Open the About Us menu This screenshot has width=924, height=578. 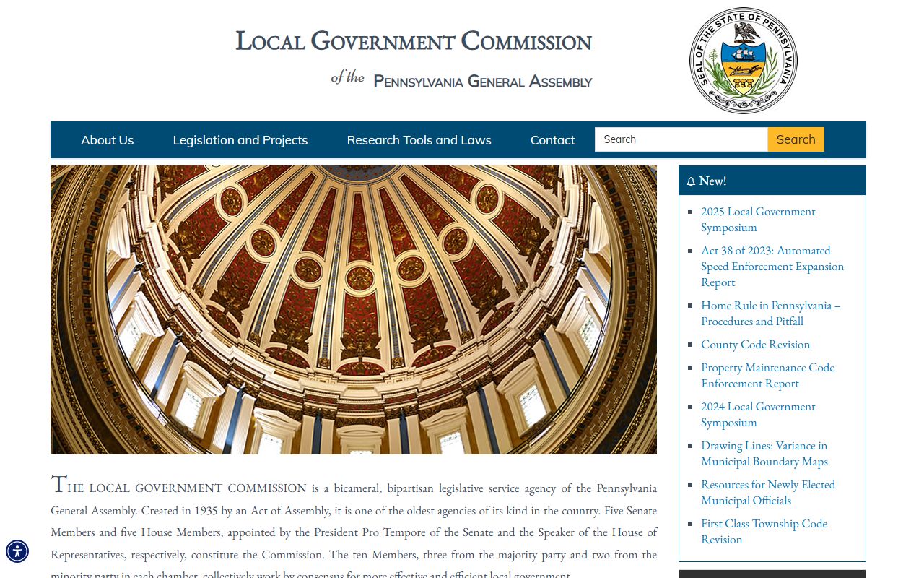click(108, 140)
